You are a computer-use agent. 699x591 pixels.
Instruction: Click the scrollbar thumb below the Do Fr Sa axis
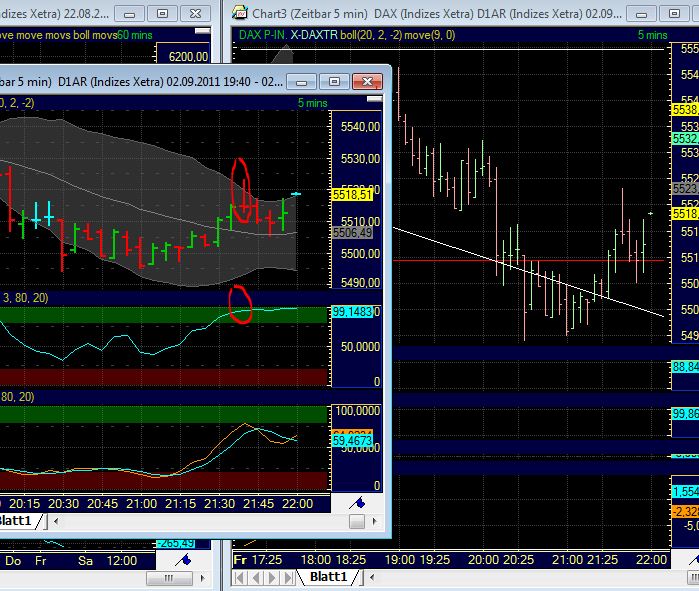[169, 578]
